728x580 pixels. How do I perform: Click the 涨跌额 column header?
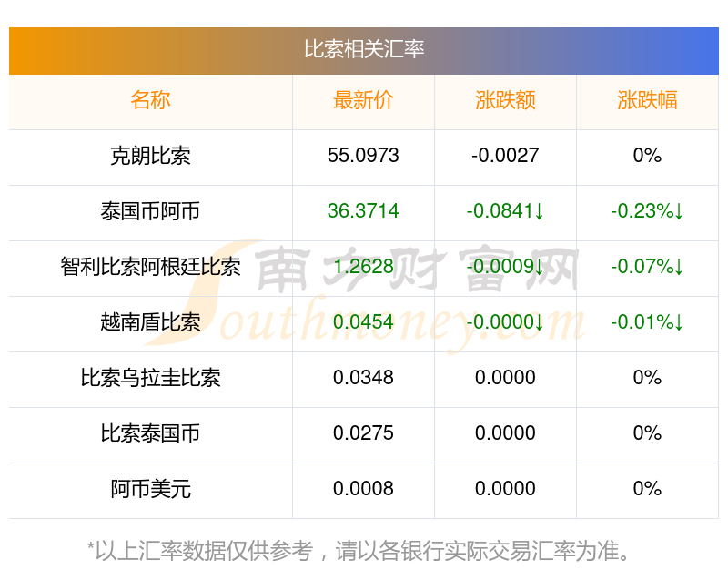coord(505,100)
